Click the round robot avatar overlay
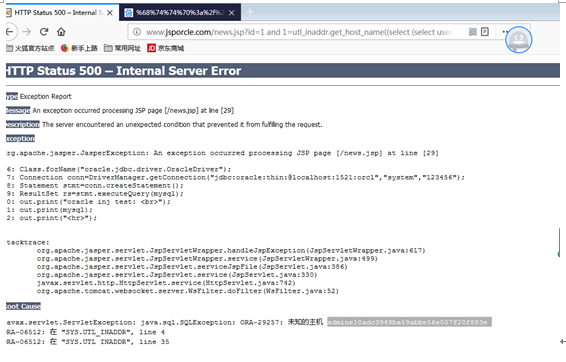The height and width of the screenshot is (362, 566). (518, 40)
